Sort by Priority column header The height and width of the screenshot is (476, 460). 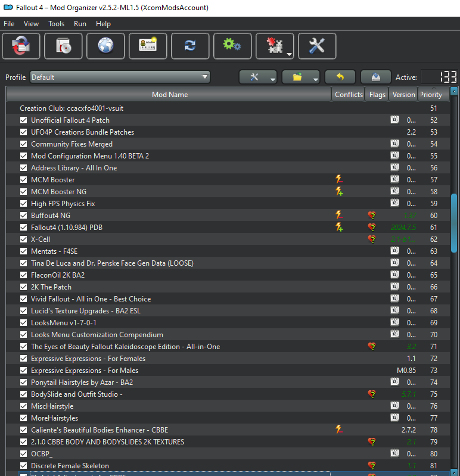point(434,94)
